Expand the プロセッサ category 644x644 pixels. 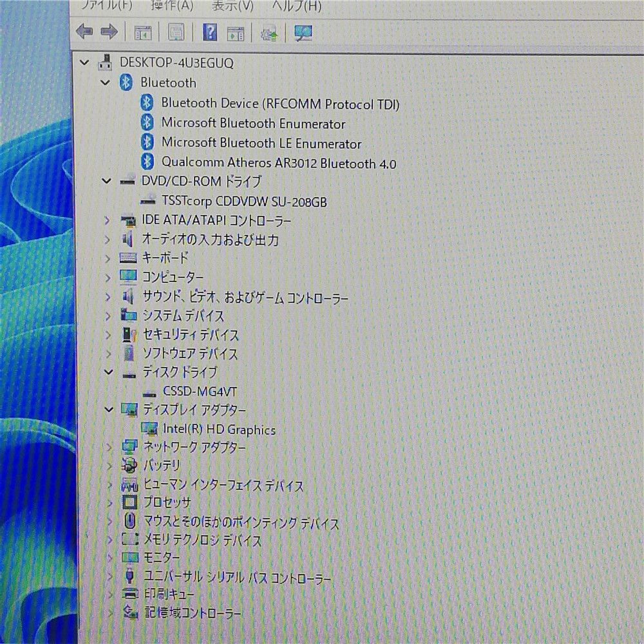[x=109, y=502]
